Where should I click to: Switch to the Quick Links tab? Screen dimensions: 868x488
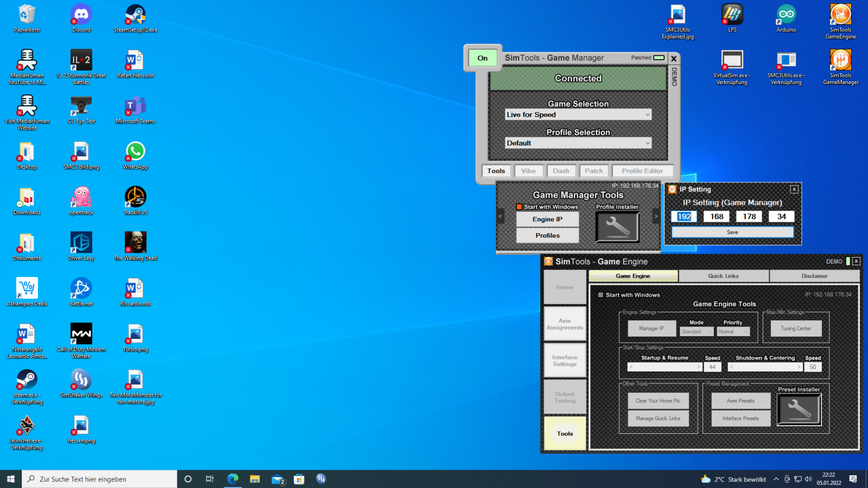point(723,276)
